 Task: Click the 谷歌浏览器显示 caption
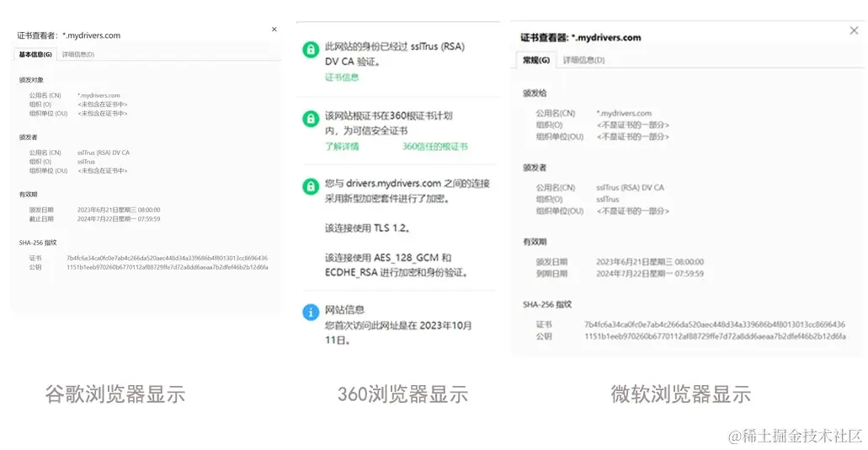(115, 394)
